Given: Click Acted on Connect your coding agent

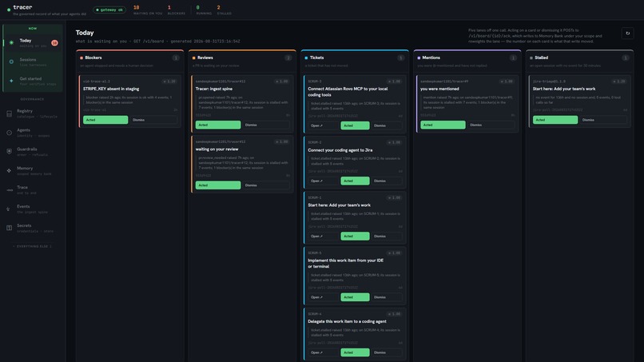Looking at the screenshot, I should point(355,181).
